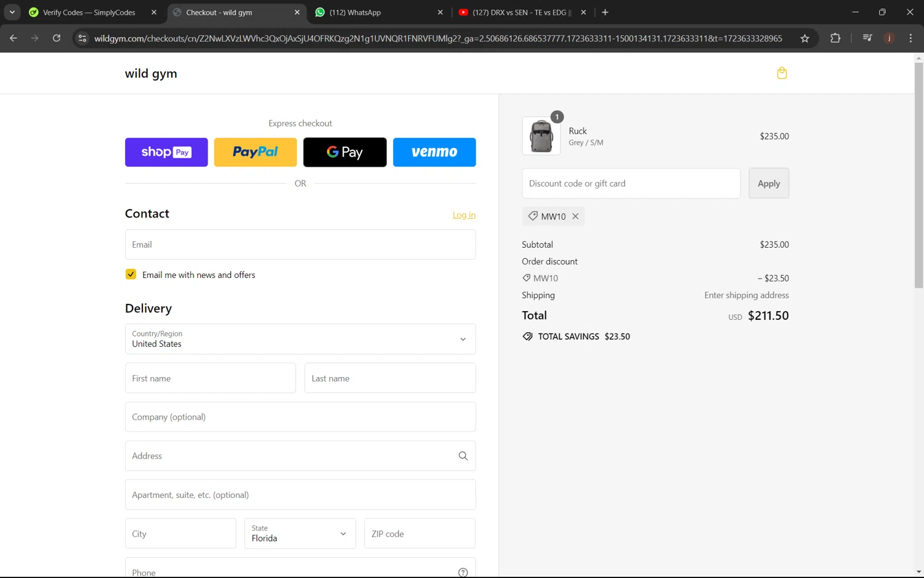Open the Chrome three-dot menu
Screen dimensions: 924x578
[x=910, y=38]
